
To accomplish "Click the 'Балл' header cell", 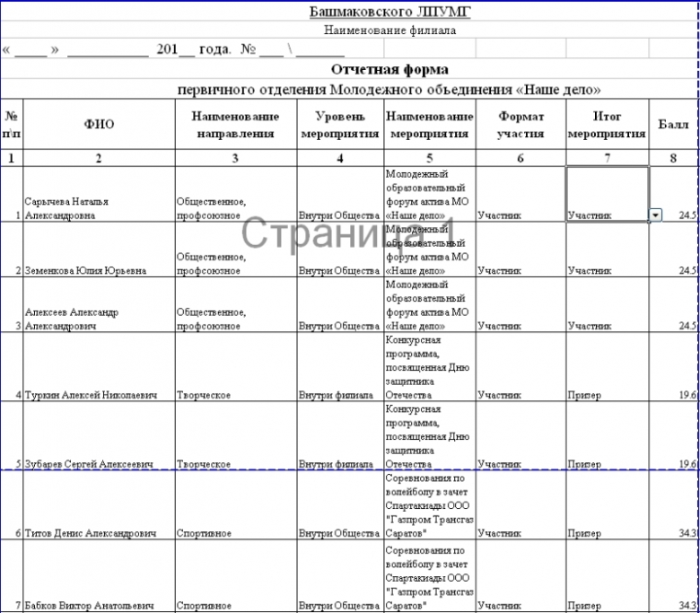I will 673,124.
